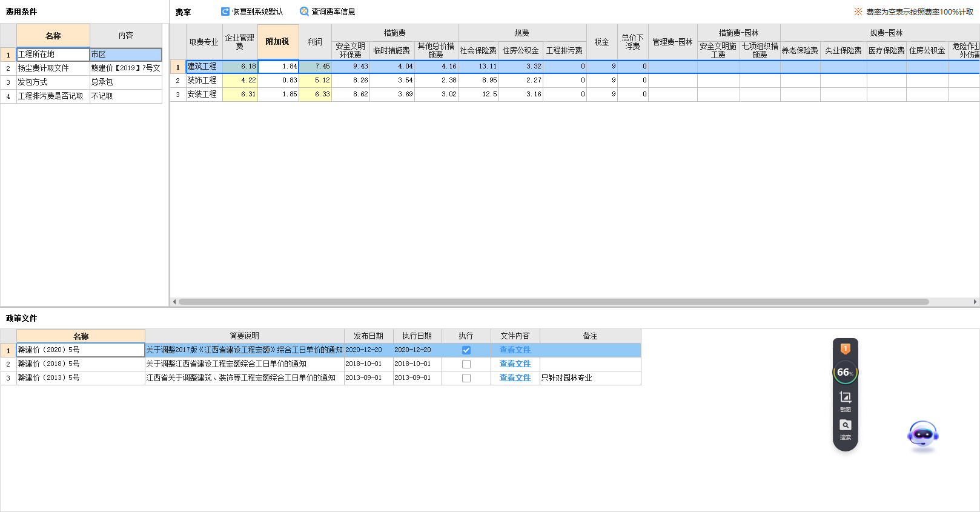Click the 利润 column header
Image resolution: width=980 pixels, height=512 pixels.
pos(315,42)
